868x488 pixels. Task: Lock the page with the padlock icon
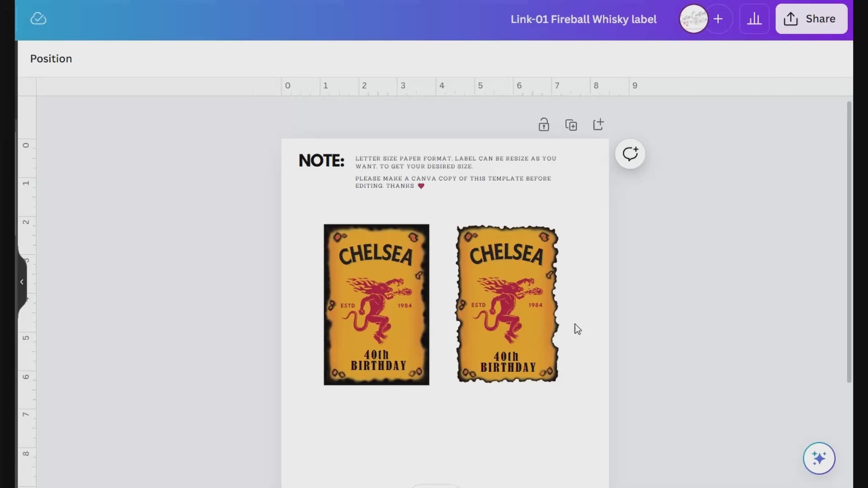[544, 125]
